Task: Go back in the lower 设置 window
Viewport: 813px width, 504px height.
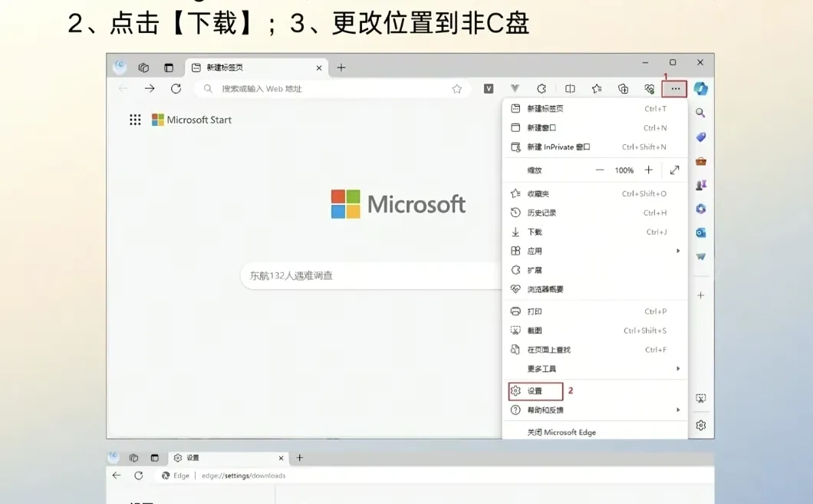Action: coord(116,476)
